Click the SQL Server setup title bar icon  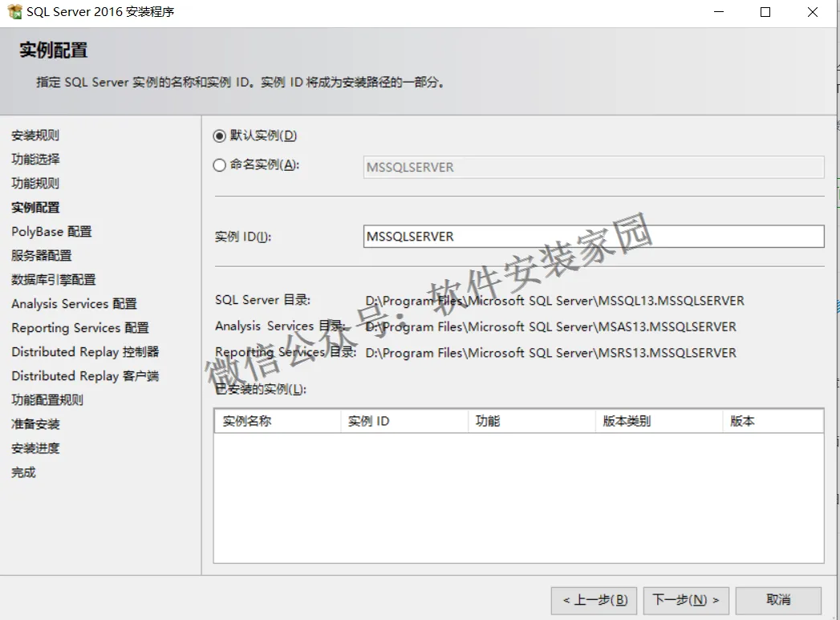coord(15,12)
